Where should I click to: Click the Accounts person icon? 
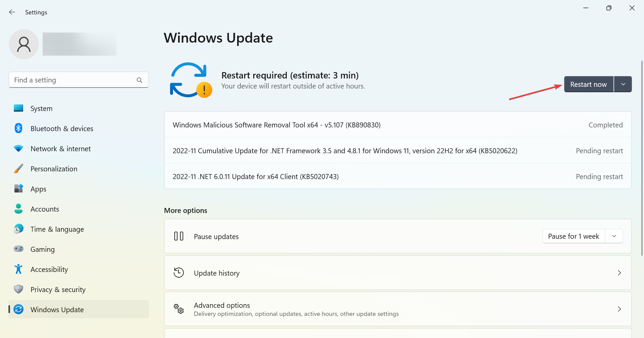pyautogui.click(x=18, y=209)
